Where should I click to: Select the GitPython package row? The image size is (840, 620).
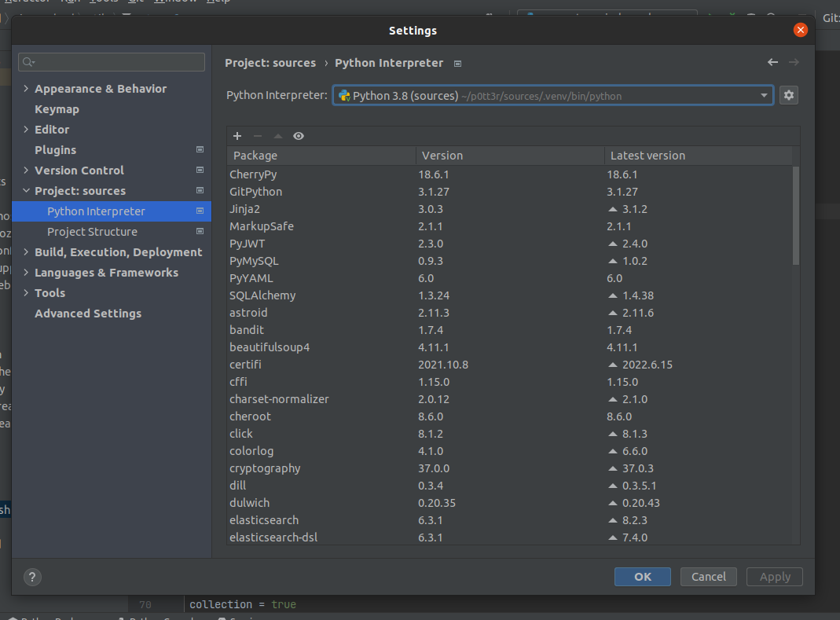pos(509,192)
